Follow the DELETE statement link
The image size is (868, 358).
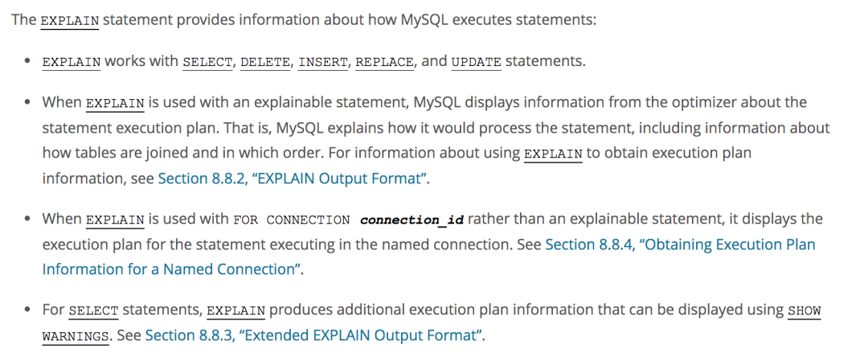click(x=265, y=62)
